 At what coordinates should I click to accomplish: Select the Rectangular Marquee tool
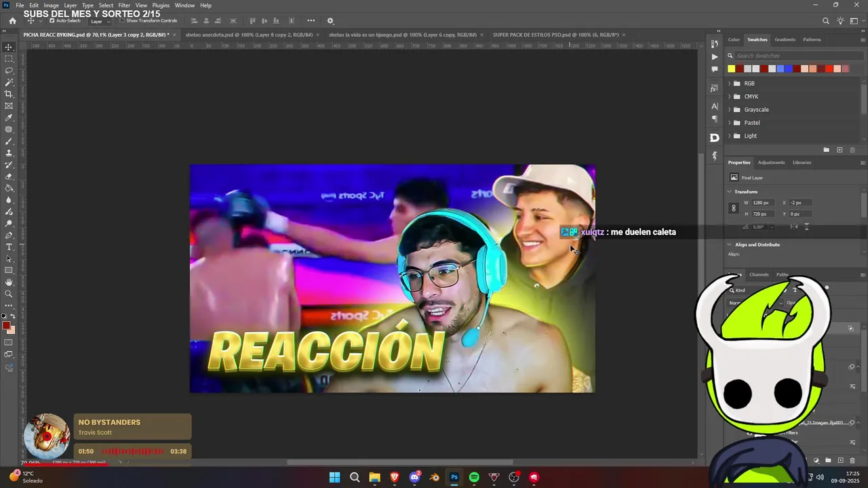[x=9, y=59]
